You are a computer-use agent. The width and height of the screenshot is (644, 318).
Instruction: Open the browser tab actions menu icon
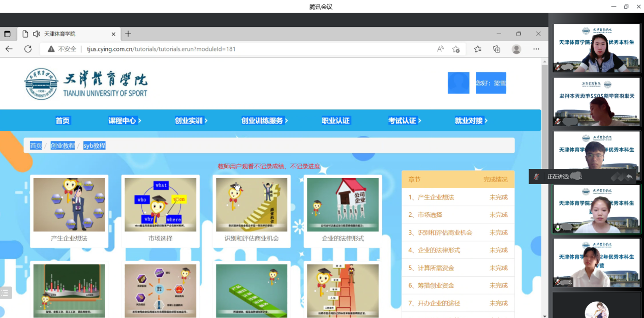point(7,34)
